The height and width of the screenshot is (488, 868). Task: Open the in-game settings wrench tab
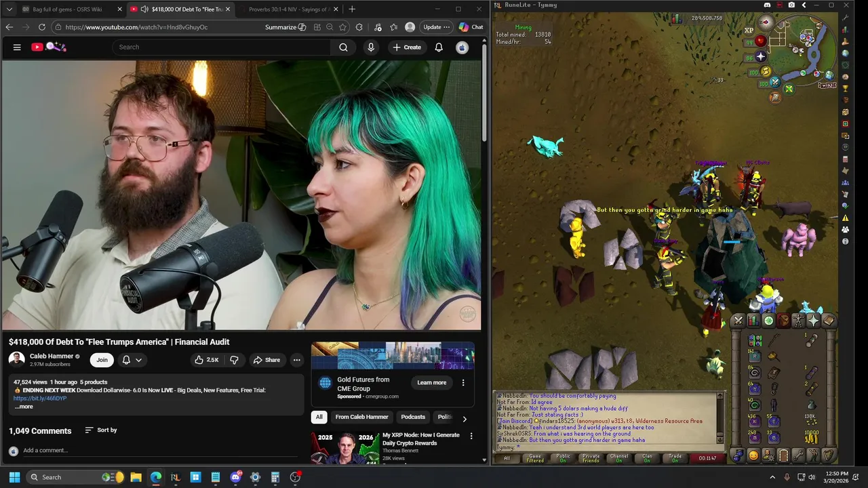[x=798, y=455]
